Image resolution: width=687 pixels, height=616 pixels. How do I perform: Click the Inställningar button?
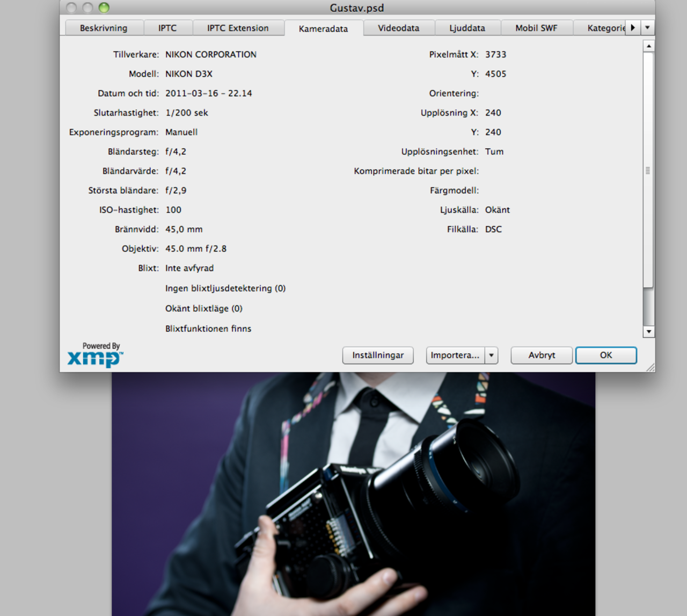click(x=378, y=355)
